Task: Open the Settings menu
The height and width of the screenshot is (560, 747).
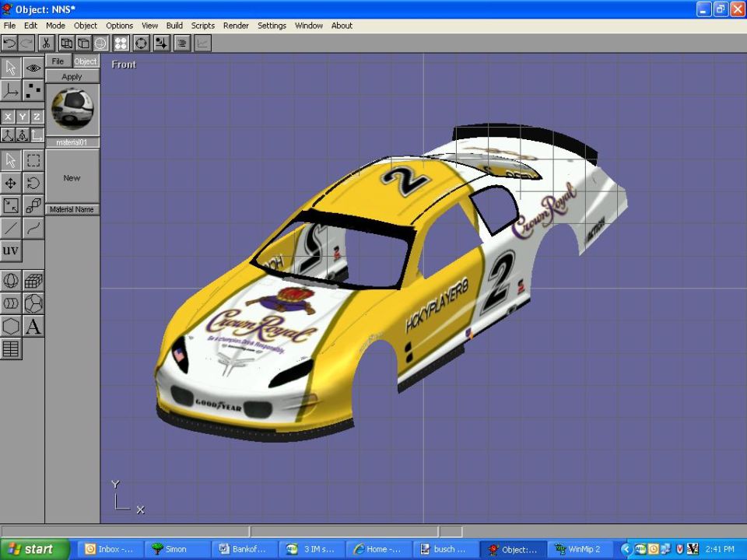Action: 272,26
